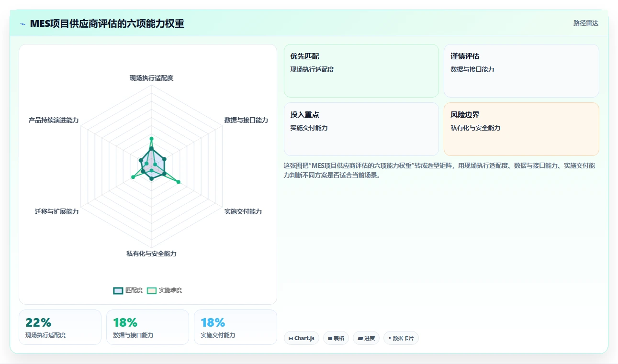This screenshot has width=618, height=364.
Task: Click the 实施交付能力 radar axis label
Action: (243, 211)
